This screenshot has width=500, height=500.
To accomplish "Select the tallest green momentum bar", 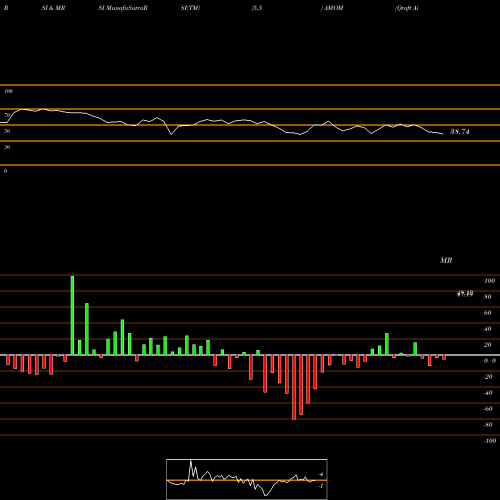I will [x=72, y=315].
